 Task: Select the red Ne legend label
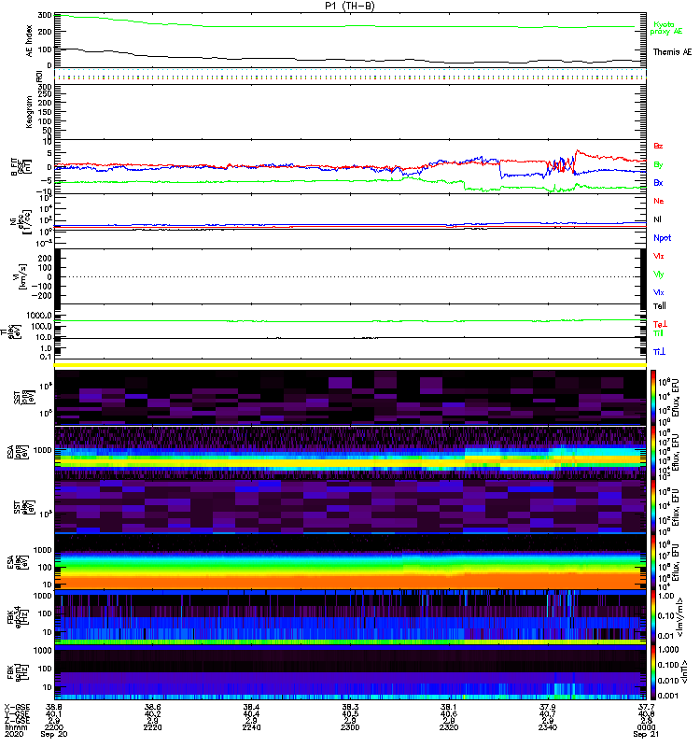(659, 201)
